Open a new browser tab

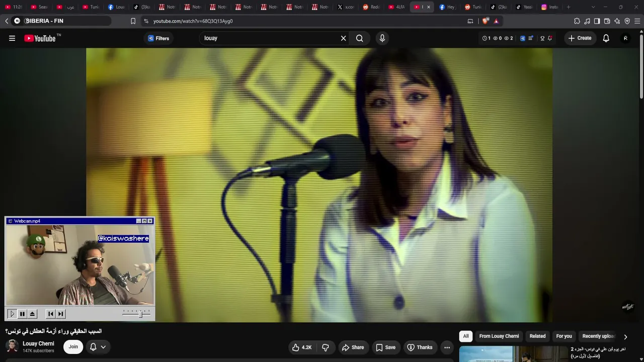569,7
